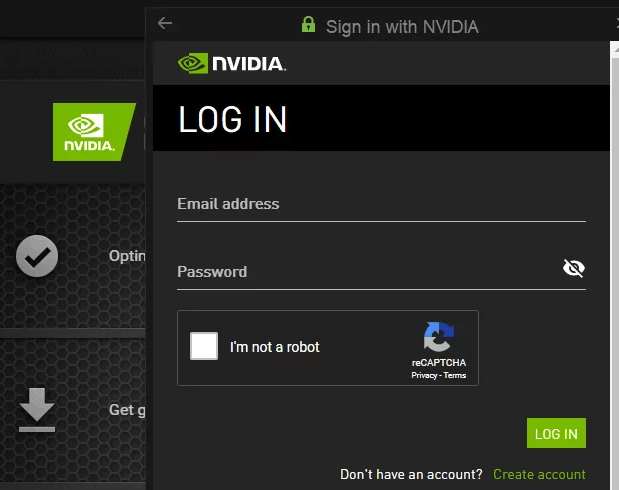Click the green padlock secure icon

308,24
